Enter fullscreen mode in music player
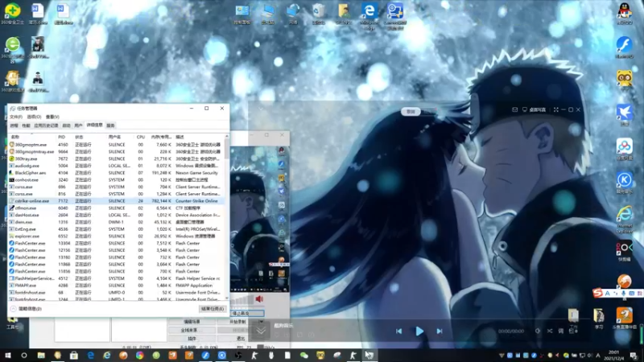This screenshot has width=644, height=362. pyautogui.click(x=555, y=109)
